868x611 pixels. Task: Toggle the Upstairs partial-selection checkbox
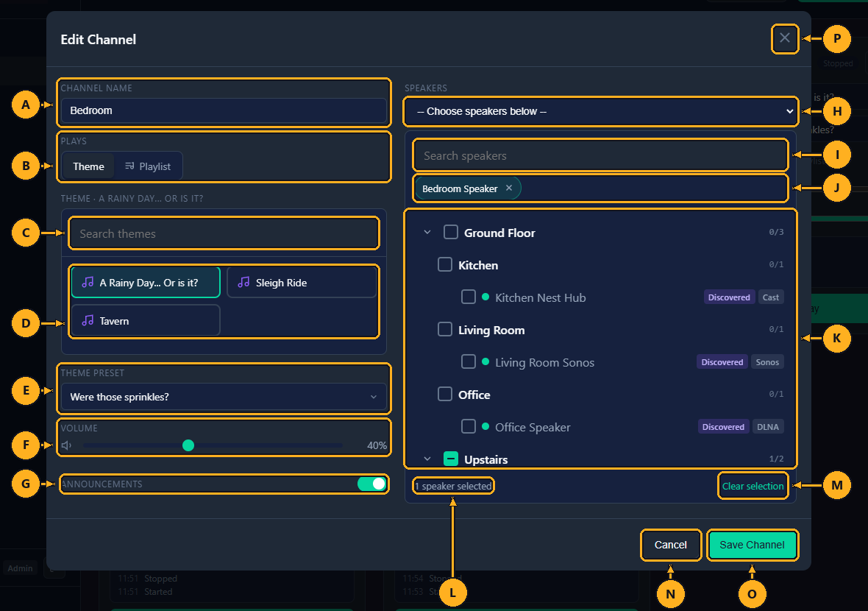pyautogui.click(x=451, y=459)
